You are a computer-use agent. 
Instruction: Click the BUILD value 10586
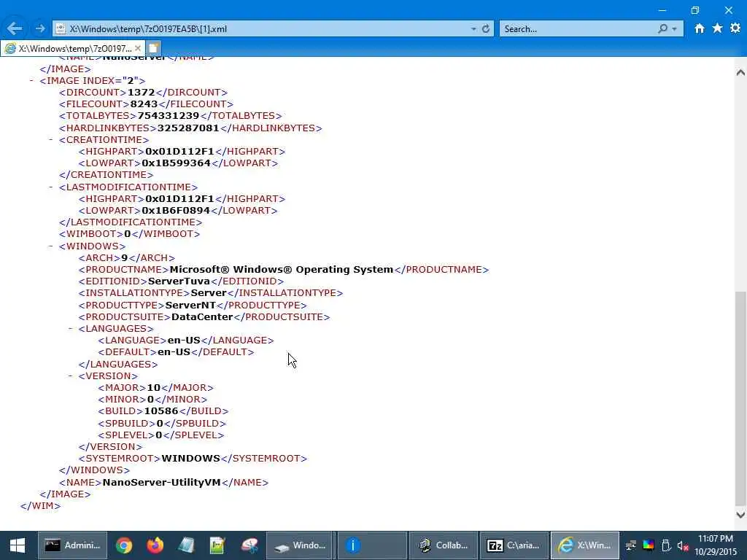(x=161, y=411)
